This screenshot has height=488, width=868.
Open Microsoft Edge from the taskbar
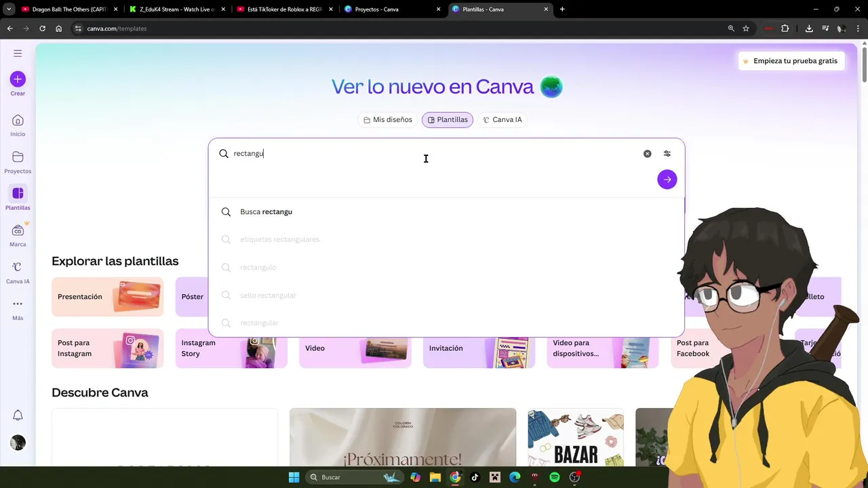click(515, 477)
